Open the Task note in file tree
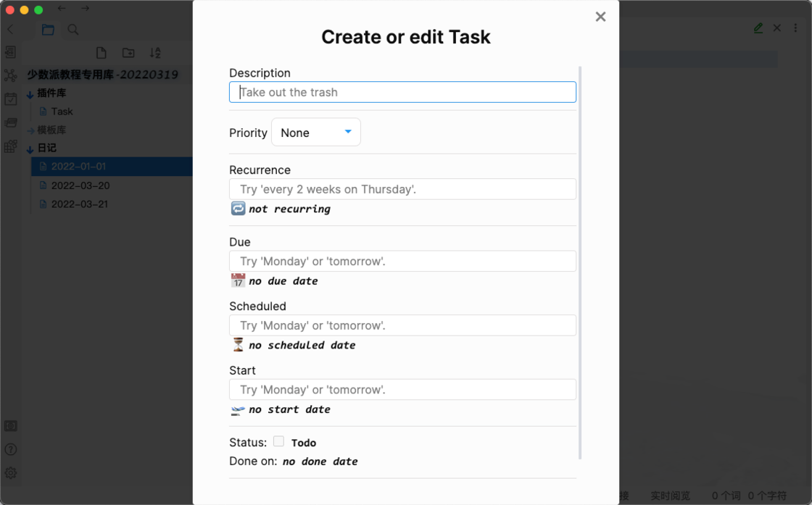Screen dimensions: 812x505 (x=62, y=112)
